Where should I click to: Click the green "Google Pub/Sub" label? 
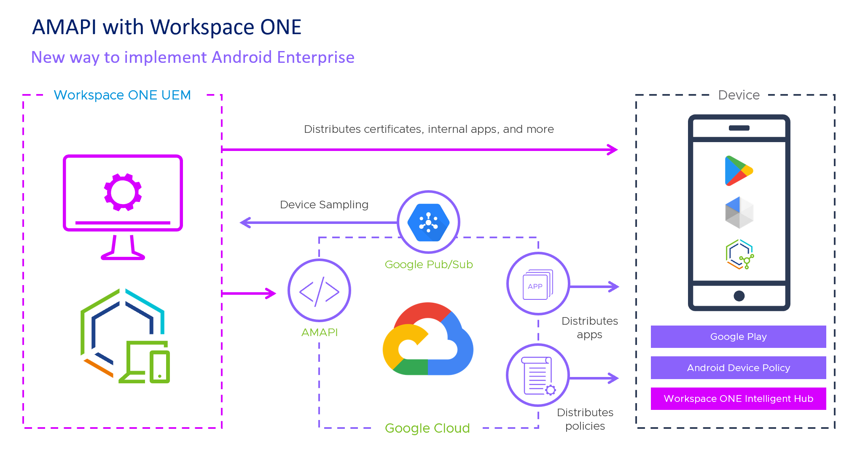pyautogui.click(x=429, y=264)
